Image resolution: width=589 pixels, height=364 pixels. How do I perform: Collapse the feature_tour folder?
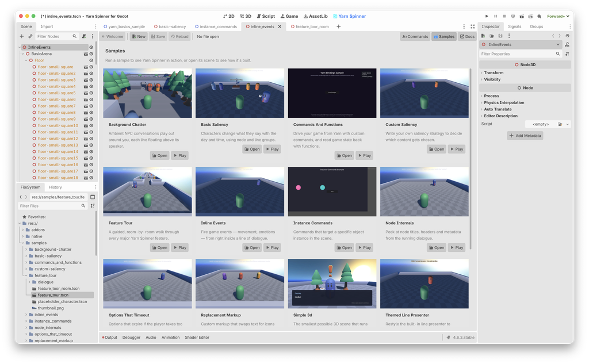26,275
